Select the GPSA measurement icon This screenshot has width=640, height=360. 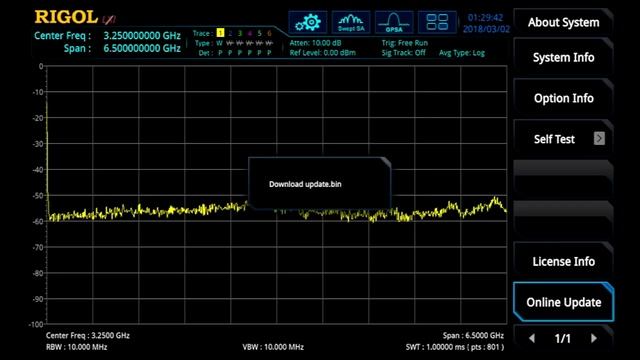tap(394, 22)
